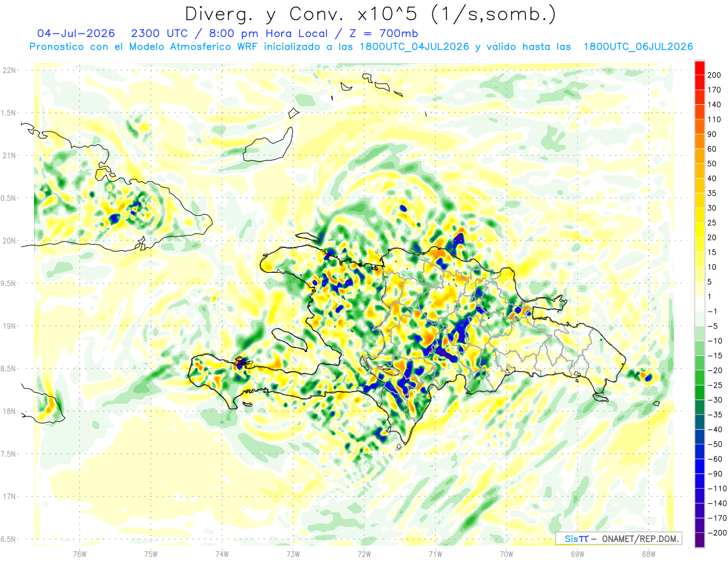The width and height of the screenshot is (728, 562).
Task: Click the '20N' latitude label
Action: 9,241
